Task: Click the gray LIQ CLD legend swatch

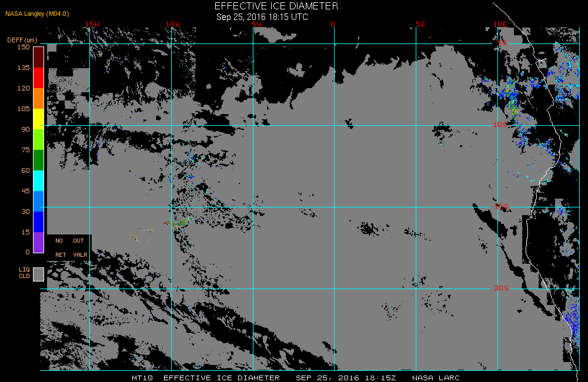Action: pyautogui.click(x=39, y=274)
